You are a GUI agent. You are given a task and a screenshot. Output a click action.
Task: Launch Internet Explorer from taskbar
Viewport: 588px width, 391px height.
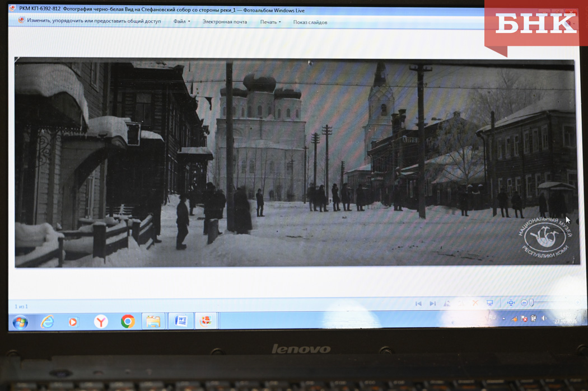coord(47,322)
